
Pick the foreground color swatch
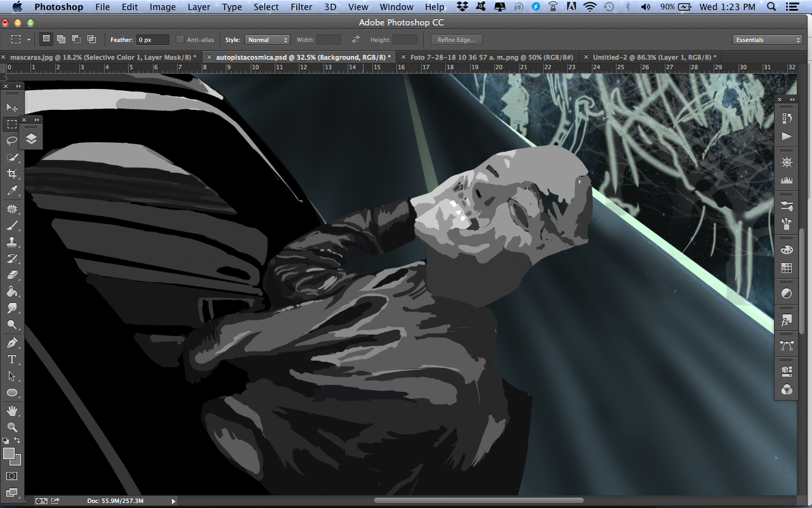(9, 453)
